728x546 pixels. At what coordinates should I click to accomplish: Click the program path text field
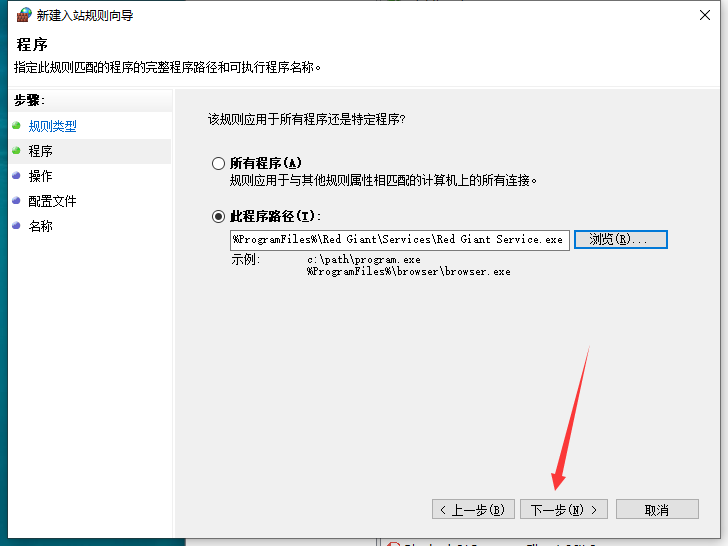pos(399,239)
